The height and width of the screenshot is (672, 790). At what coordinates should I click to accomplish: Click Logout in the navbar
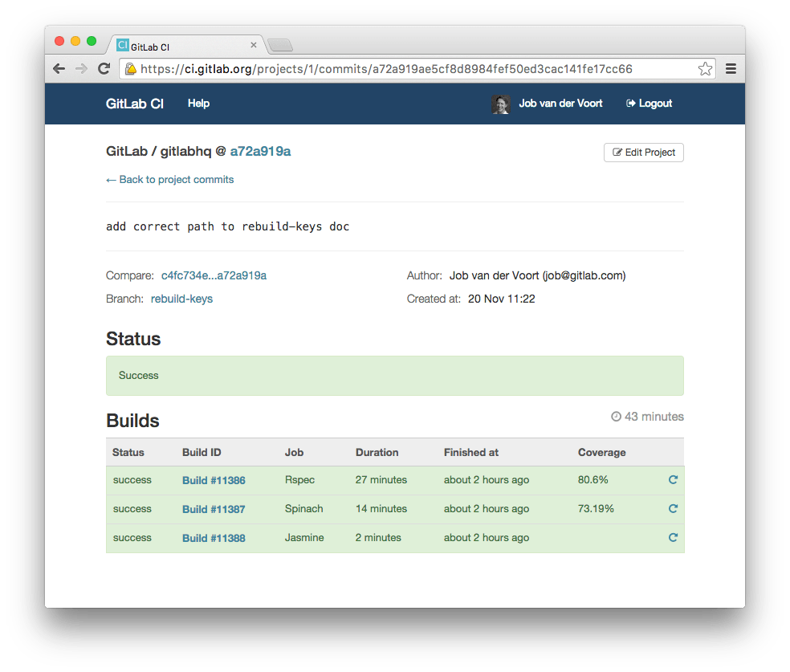coord(649,104)
